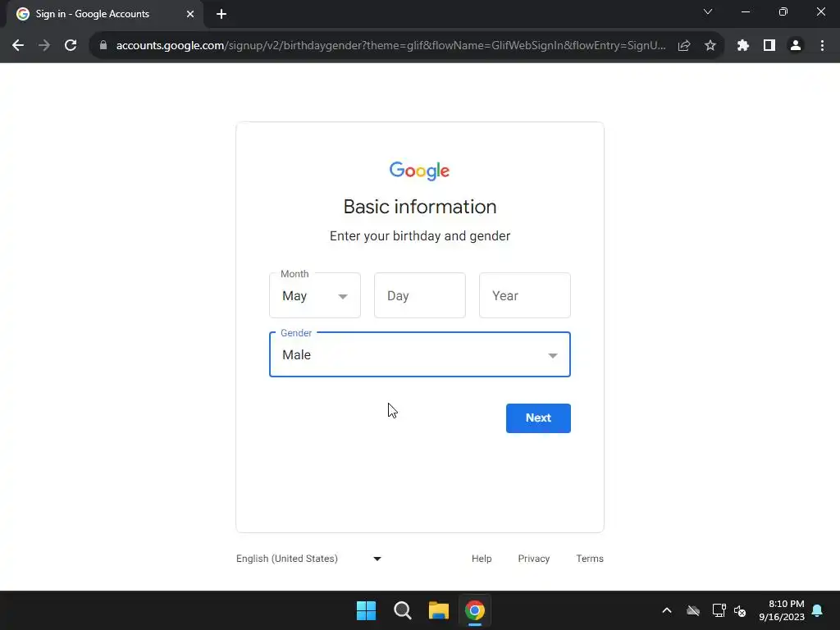Close the Sign in - Google Accounts tab
Screen dimensions: 840x630
click(190, 14)
